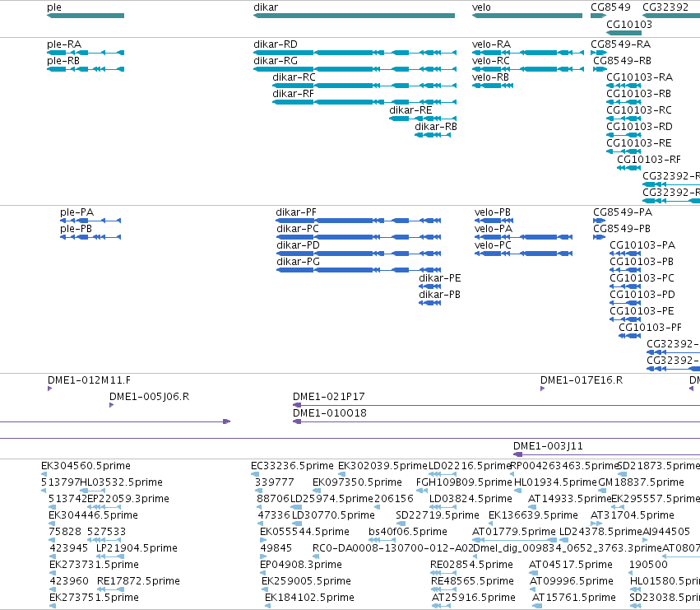Select transcript dikar-RE

pos(423,119)
